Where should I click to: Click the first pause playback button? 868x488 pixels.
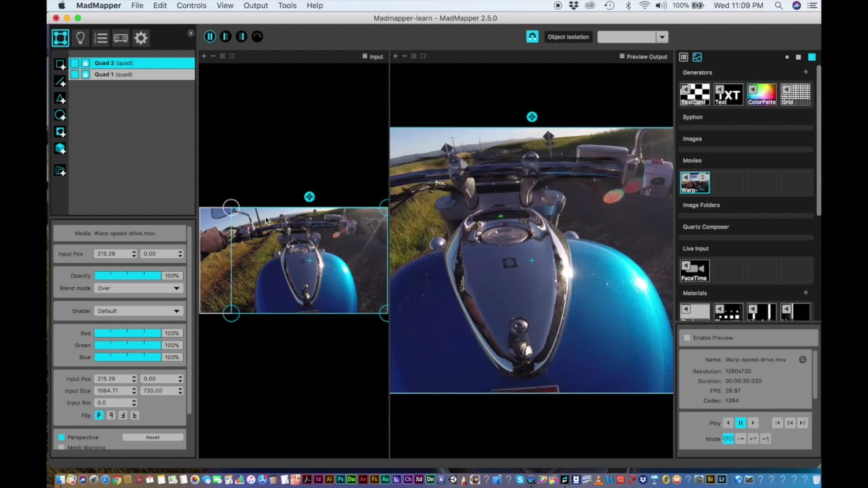[x=210, y=37]
